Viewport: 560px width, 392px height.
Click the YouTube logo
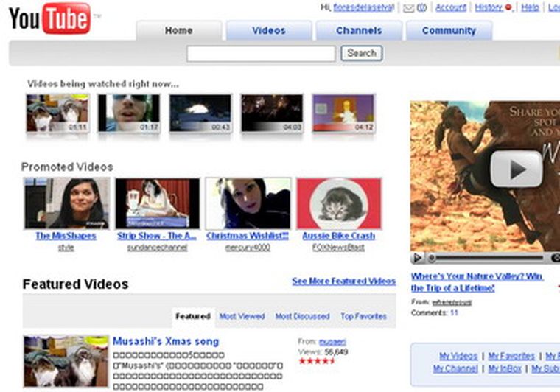click(x=49, y=18)
